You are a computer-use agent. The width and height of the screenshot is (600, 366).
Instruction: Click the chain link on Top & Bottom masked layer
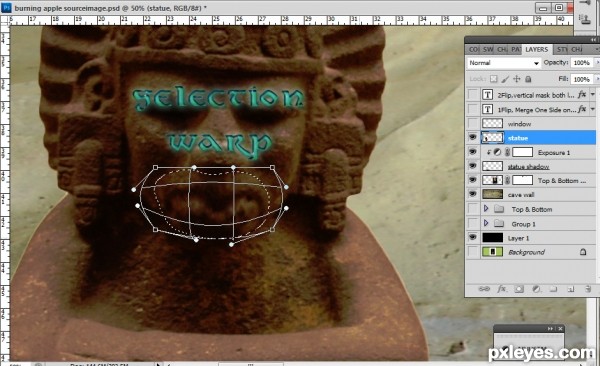coord(507,180)
